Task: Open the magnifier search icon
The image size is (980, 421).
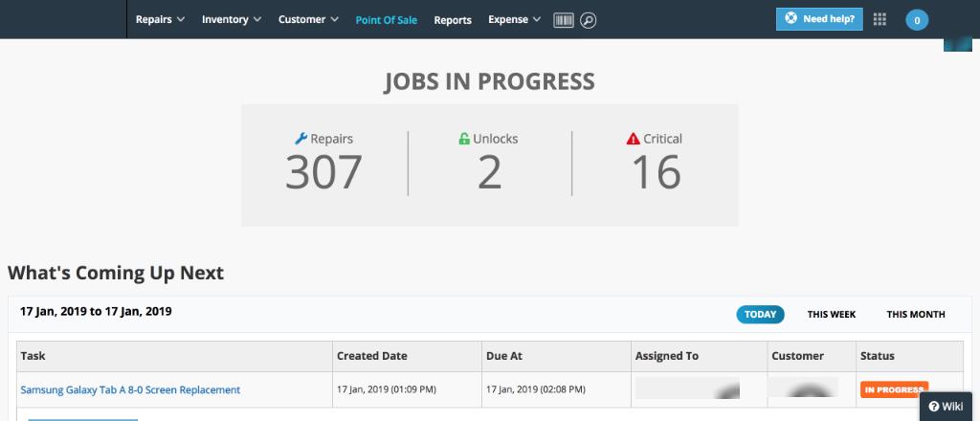Action: pyautogui.click(x=588, y=20)
